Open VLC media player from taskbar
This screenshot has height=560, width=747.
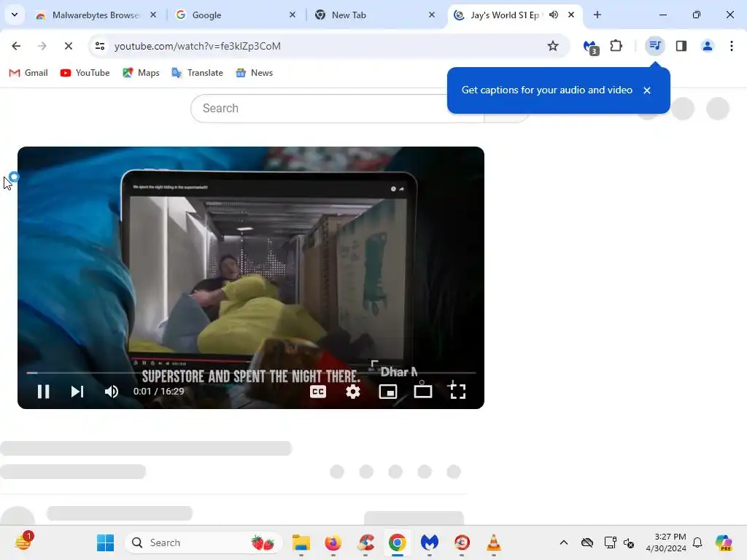tap(494, 542)
